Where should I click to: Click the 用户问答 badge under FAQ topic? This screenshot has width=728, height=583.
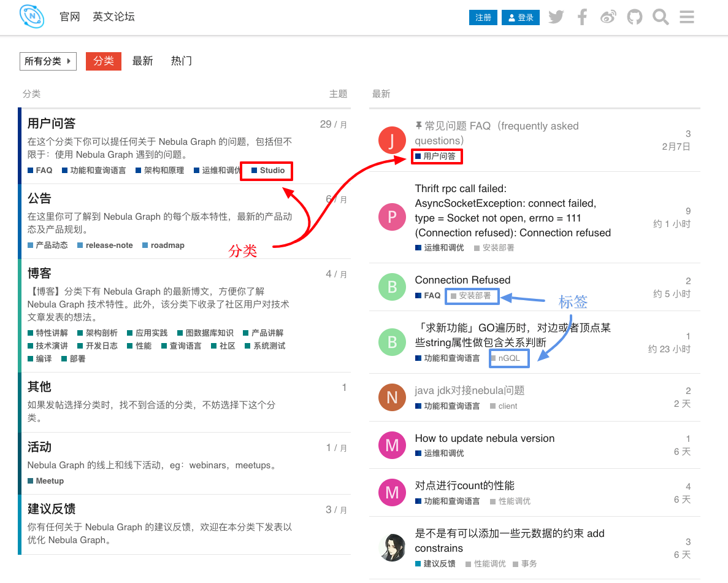click(435, 156)
